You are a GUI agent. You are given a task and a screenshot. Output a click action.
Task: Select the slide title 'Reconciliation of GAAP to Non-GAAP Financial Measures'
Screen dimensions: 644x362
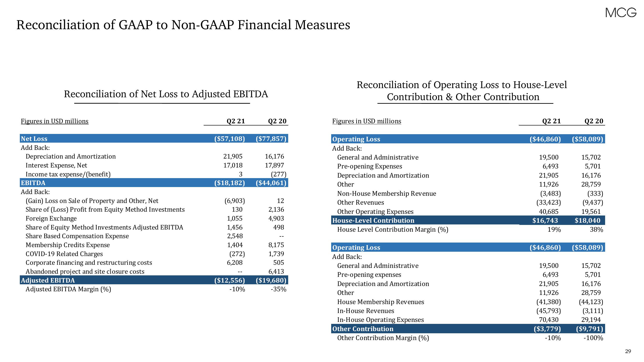[183, 25]
